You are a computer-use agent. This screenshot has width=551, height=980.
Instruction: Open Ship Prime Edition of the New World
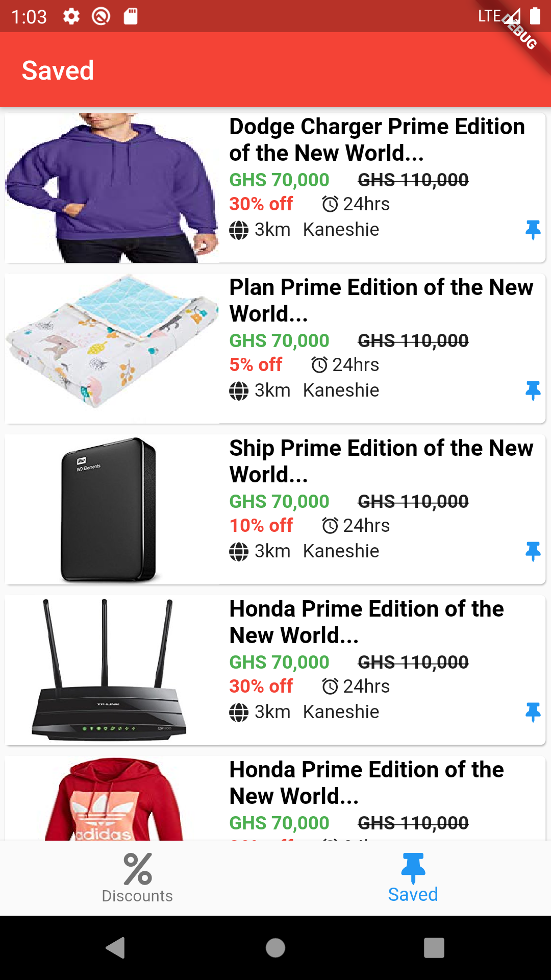381,461
